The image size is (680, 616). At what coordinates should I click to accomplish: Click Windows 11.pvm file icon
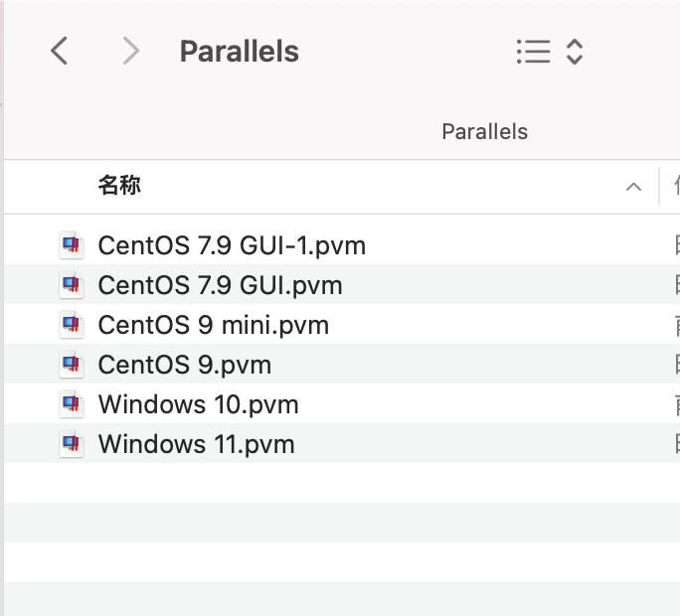(x=71, y=444)
